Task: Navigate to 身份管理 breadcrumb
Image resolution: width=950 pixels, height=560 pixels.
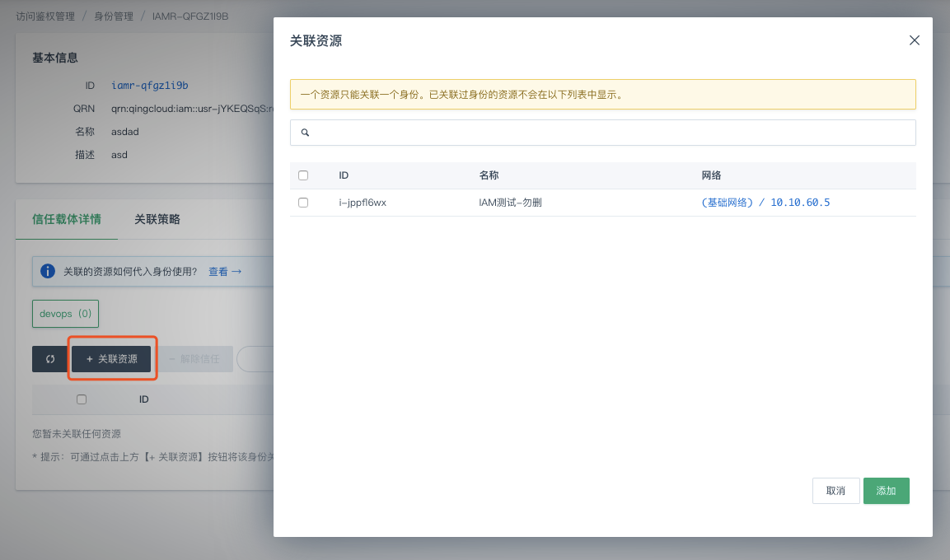Action: point(115,16)
